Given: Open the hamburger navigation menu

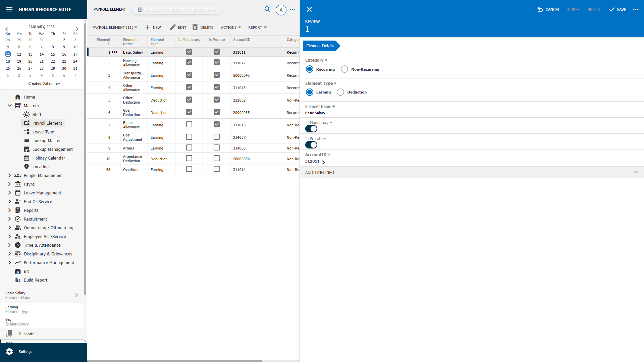Looking at the screenshot, I should click(x=9, y=9).
